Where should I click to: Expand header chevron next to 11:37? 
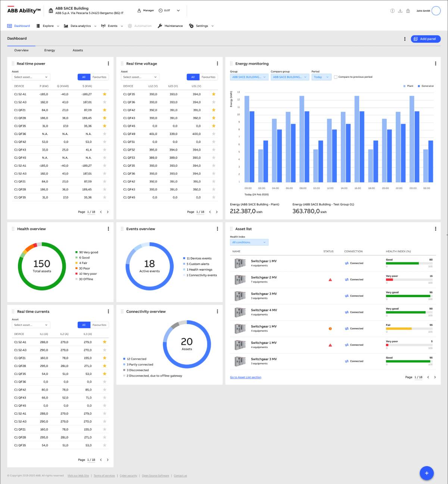pyautogui.click(x=178, y=10)
